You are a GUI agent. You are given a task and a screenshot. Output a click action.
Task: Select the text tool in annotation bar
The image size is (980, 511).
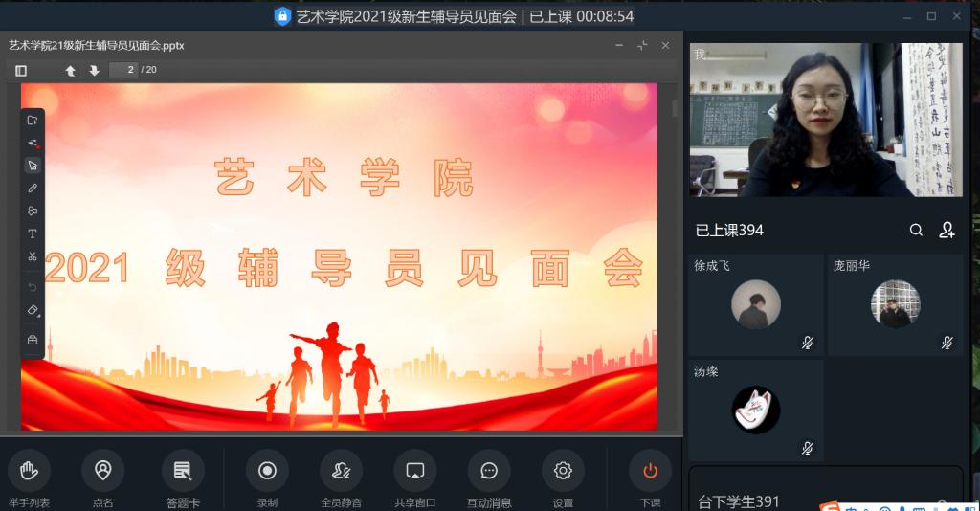click(x=33, y=233)
